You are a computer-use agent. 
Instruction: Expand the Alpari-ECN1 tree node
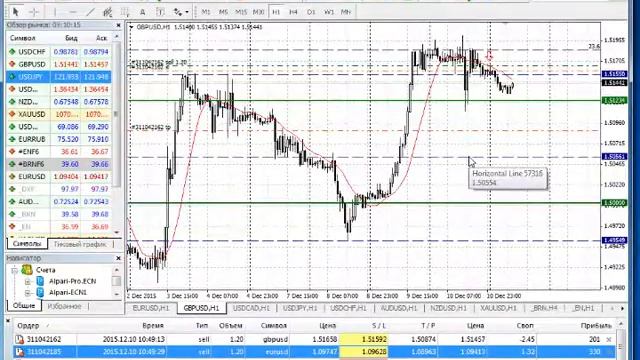tap(27, 293)
